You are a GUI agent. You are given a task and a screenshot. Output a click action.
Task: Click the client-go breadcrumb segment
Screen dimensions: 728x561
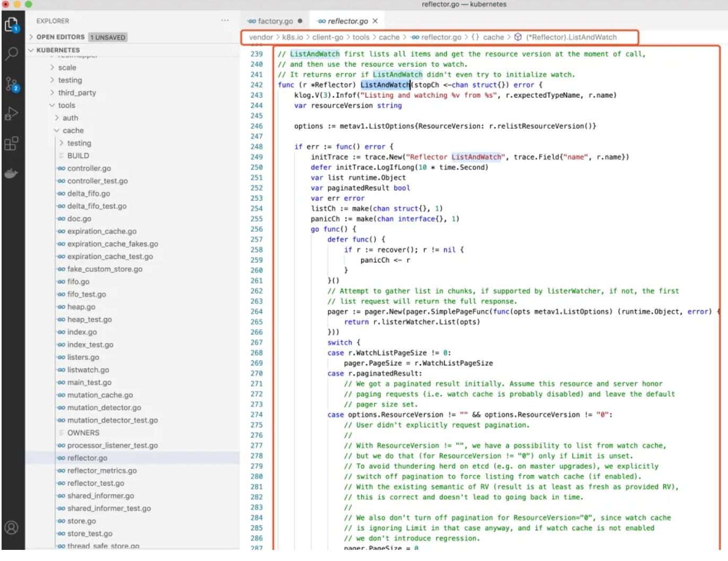tap(327, 37)
